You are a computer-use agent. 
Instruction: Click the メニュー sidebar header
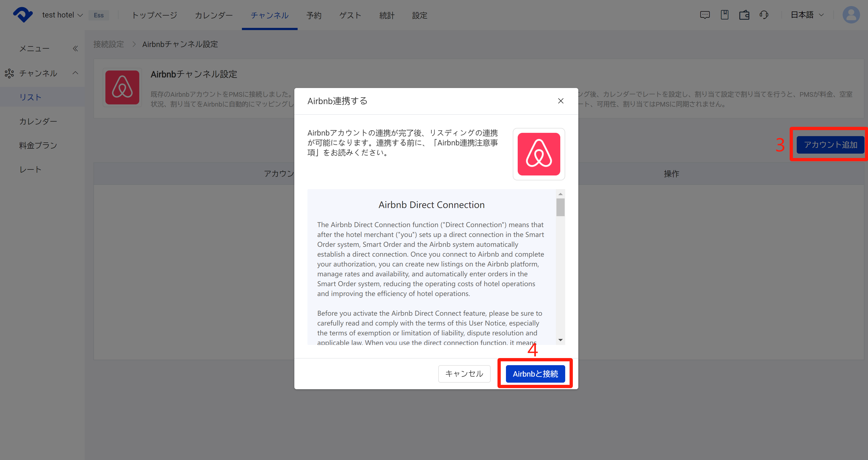pyautogui.click(x=34, y=49)
